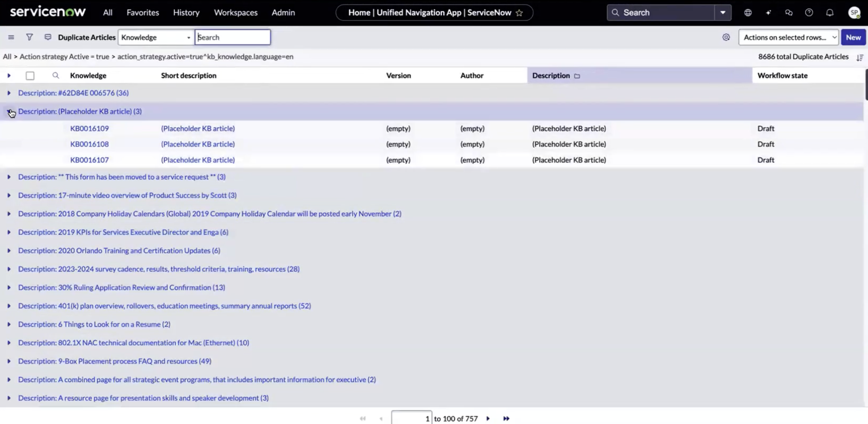Open 2020 Orlando Training and Certification Updates group
The height and width of the screenshot is (424, 868).
click(119, 250)
